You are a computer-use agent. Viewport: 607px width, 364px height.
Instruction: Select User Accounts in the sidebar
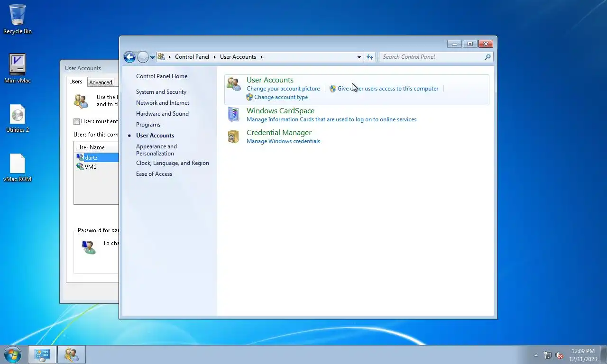[155, 136]
